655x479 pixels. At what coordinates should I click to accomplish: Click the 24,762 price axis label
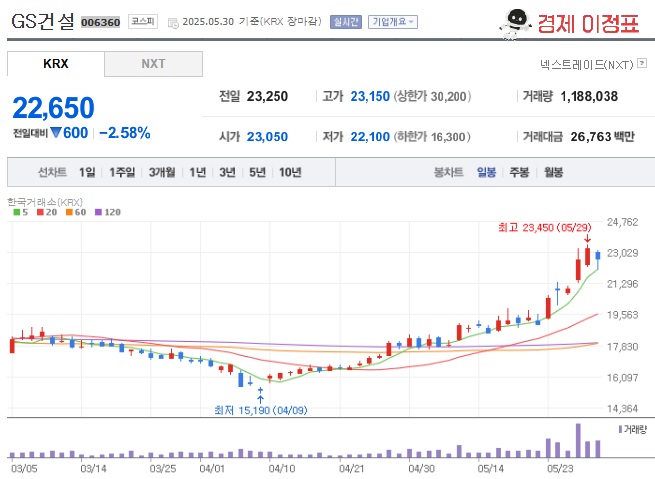point(622,222)
